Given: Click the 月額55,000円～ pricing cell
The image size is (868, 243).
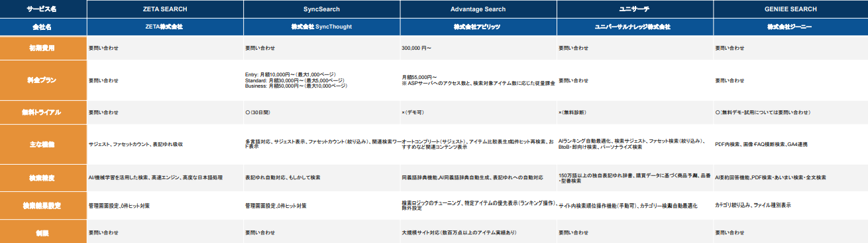Looking at the screenshot, I should pos(478,80).
